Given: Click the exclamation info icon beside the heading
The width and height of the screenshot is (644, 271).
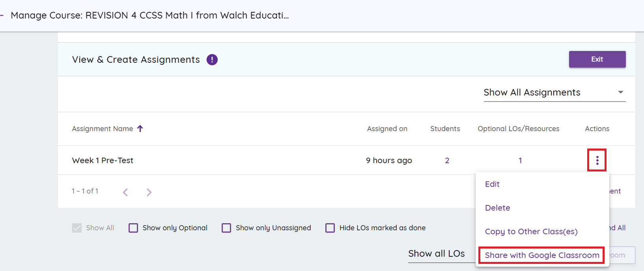Looking at the screenshot, I should coord(212,60).
